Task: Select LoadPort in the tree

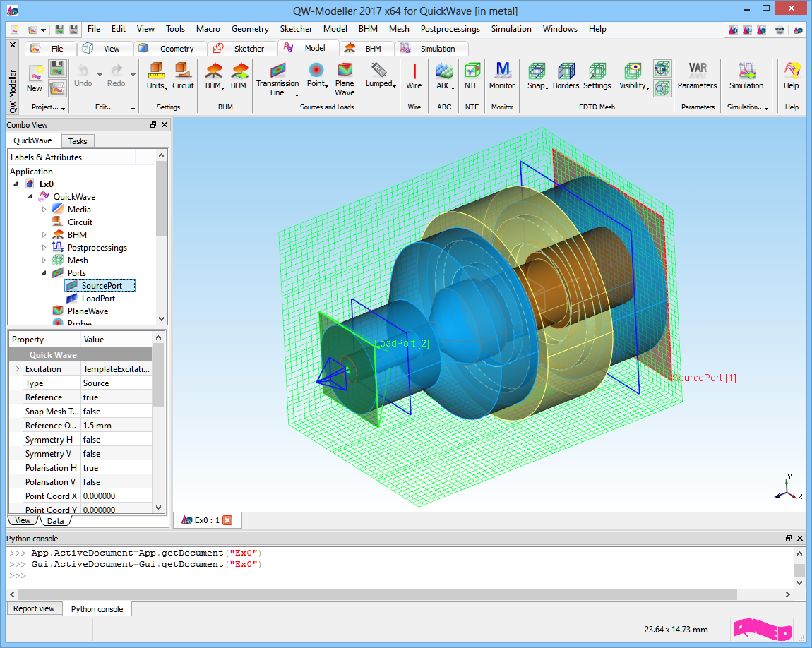Action: point(98,298)
